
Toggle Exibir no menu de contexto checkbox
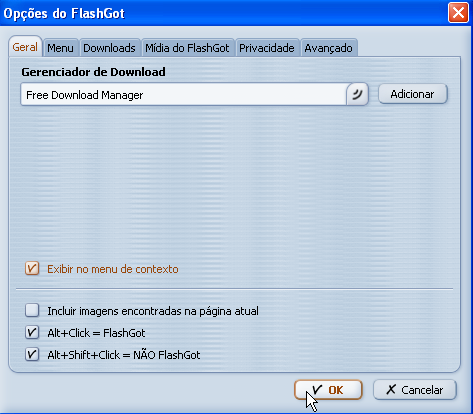(32, 269)
